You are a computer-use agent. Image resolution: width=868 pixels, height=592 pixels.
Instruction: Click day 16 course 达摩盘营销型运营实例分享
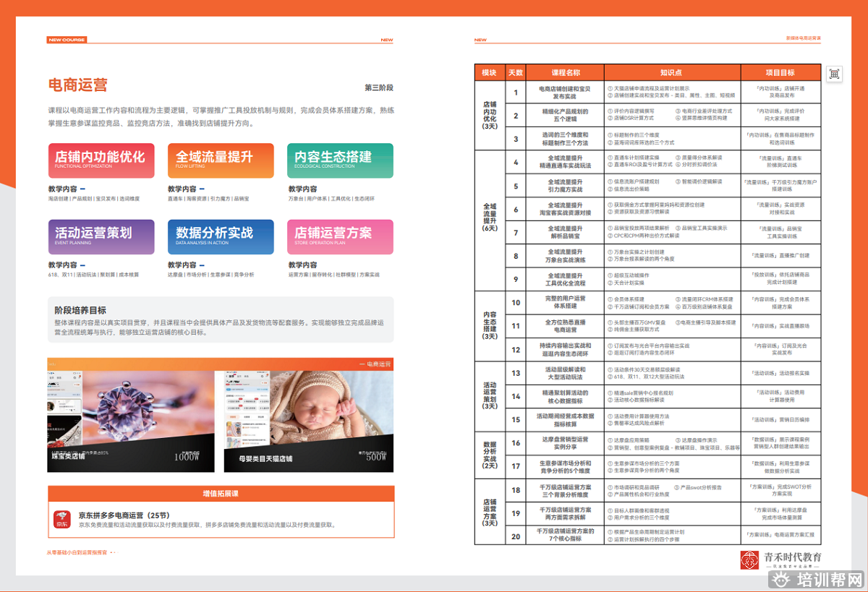566,443
